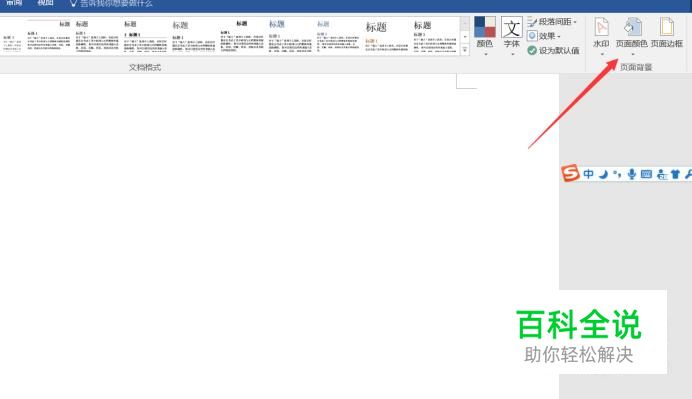This screenshot has width=692, height=399.
Task: Open the 水印 watermark menu
Action: pos(601,36)
